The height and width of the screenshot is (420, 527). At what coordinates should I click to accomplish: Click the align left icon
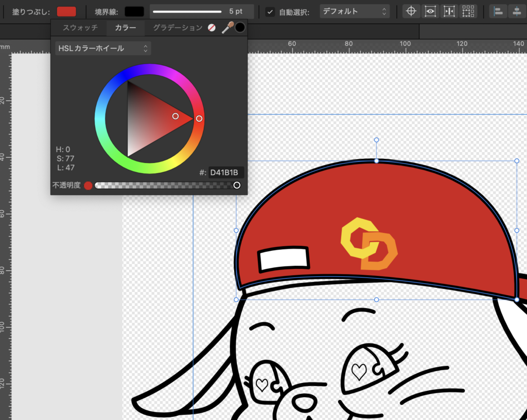coord(498,11)
